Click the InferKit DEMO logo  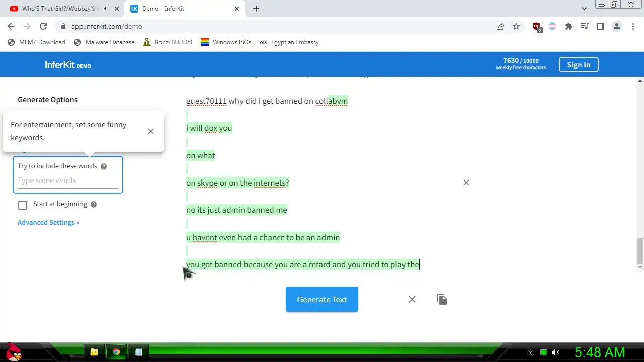(x=68, y=65)
